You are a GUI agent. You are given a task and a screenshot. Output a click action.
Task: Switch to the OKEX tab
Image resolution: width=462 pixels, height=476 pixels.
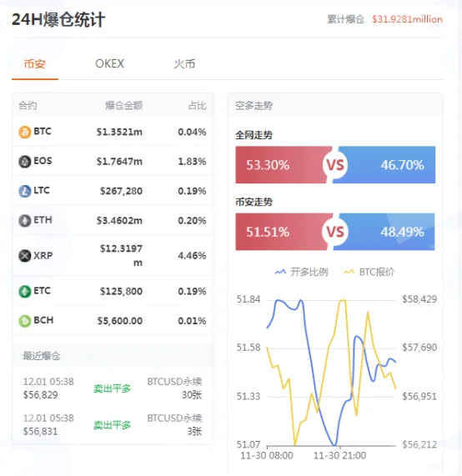109,63
